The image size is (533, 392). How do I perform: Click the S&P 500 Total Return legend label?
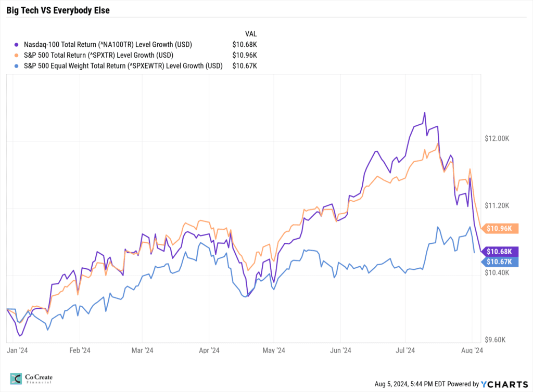pos(98,55)
